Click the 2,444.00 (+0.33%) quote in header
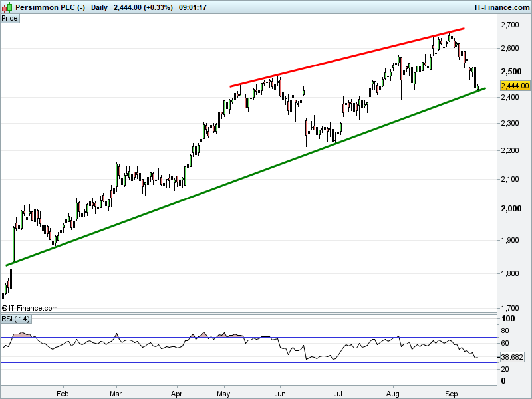The width and height of the screenshot is (532, 399). point(143,7)
